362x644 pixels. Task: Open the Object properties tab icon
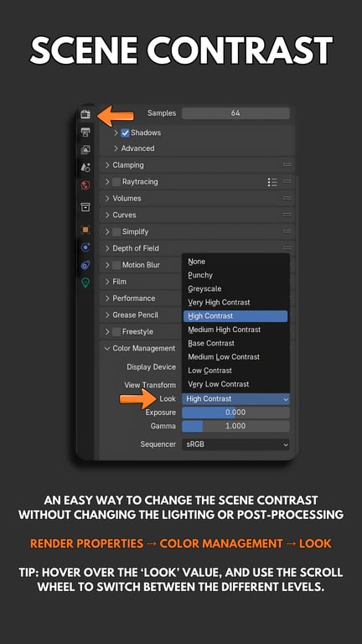pos(85,230)
